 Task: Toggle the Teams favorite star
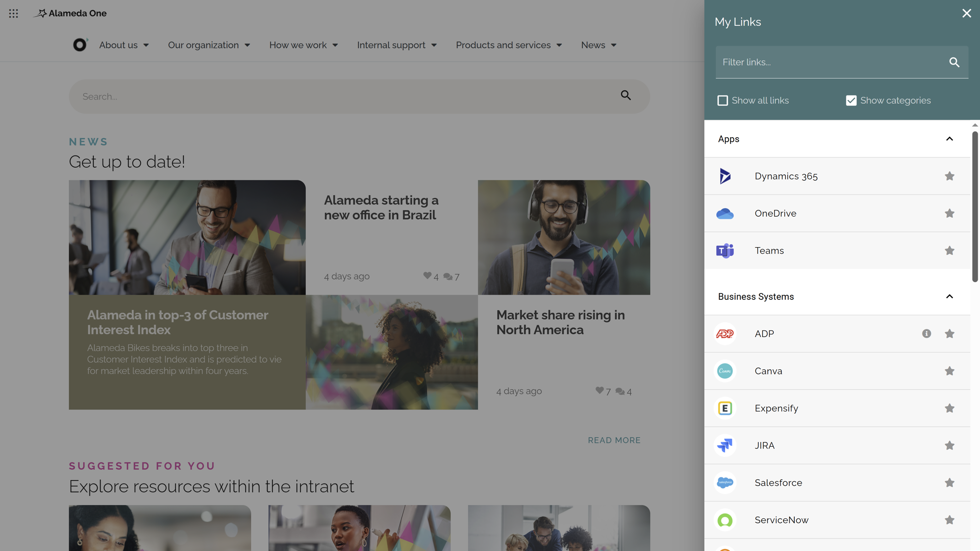(x=949, y=251)
